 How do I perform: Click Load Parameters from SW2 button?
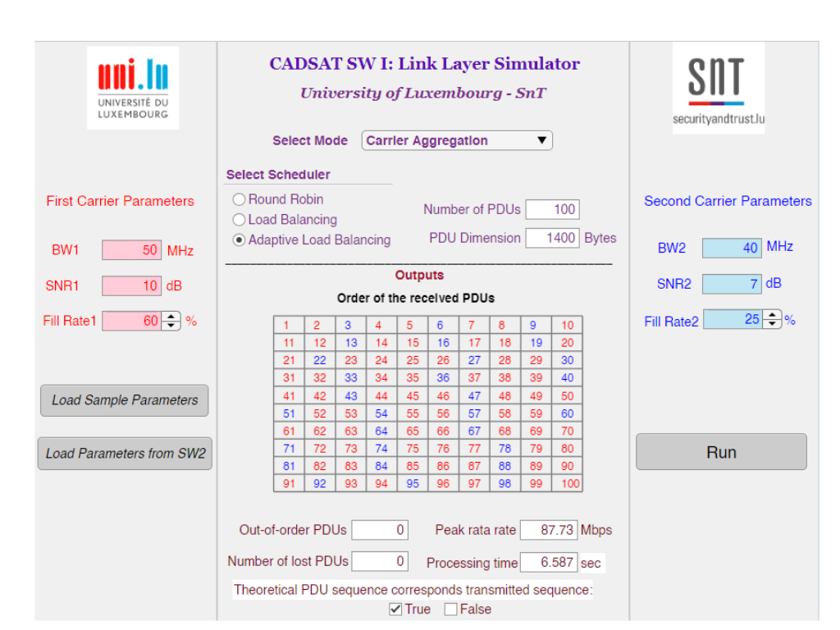pos(125,454)
